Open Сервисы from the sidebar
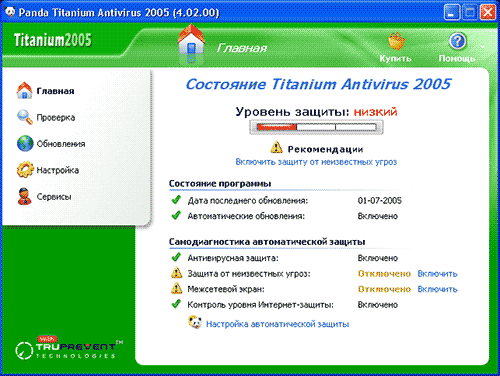This screenshot has height=376, width=500. [x=54, y=197]
